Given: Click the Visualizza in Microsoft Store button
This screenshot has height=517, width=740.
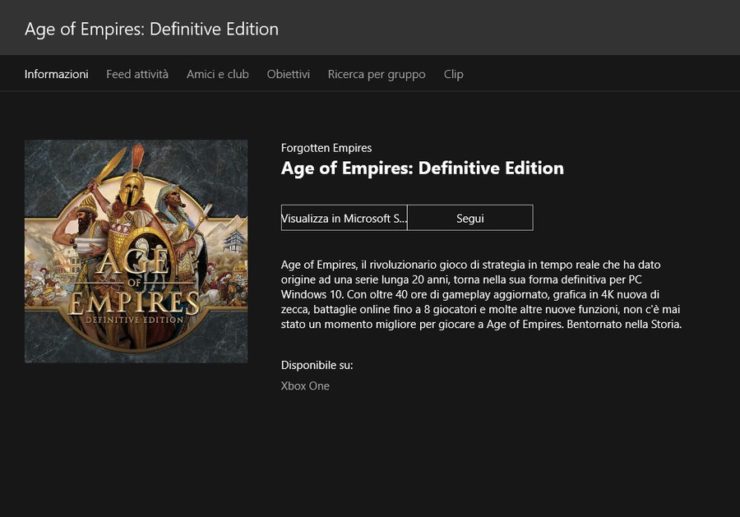Looking at the screenshot, I should pyautogui.click(x=344, y=218).
